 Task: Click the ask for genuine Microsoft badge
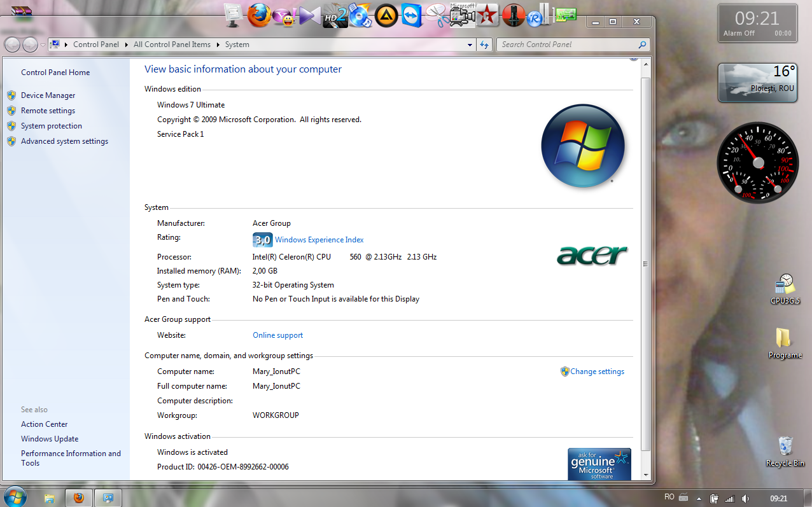(599, 464)
